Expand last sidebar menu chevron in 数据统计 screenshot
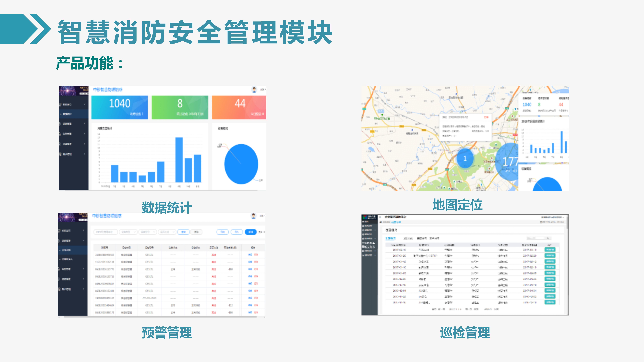Screen dimensions: 644x362 [85, 154]
